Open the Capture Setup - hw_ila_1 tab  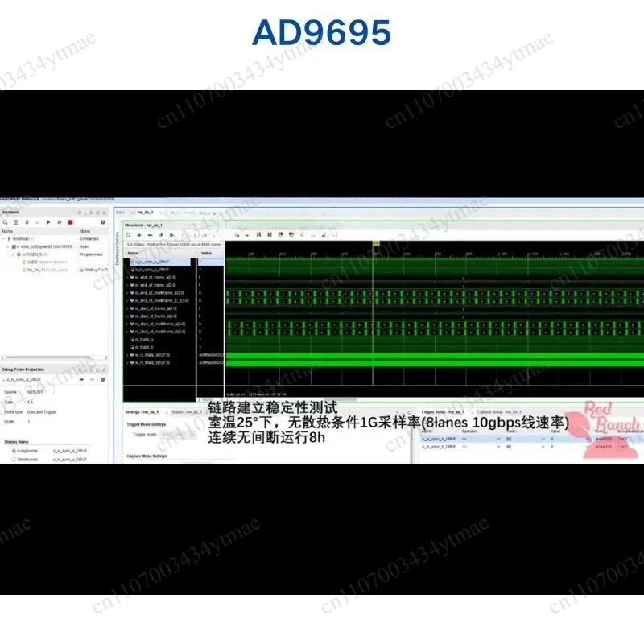498,412
